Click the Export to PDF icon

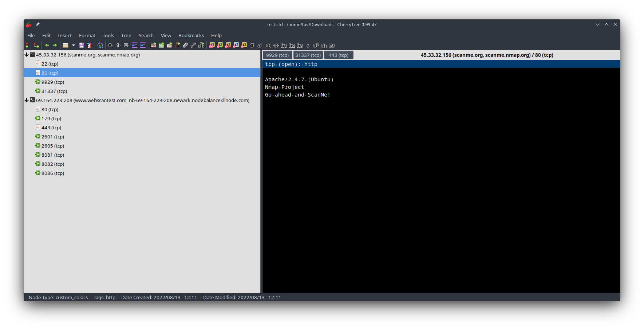(89, 45)
